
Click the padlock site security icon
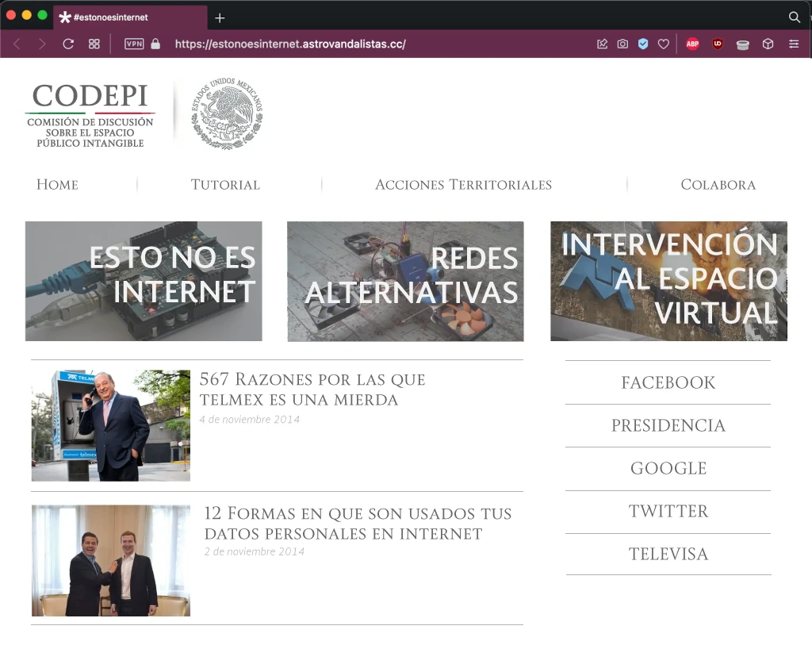click(x=155, y=44)
